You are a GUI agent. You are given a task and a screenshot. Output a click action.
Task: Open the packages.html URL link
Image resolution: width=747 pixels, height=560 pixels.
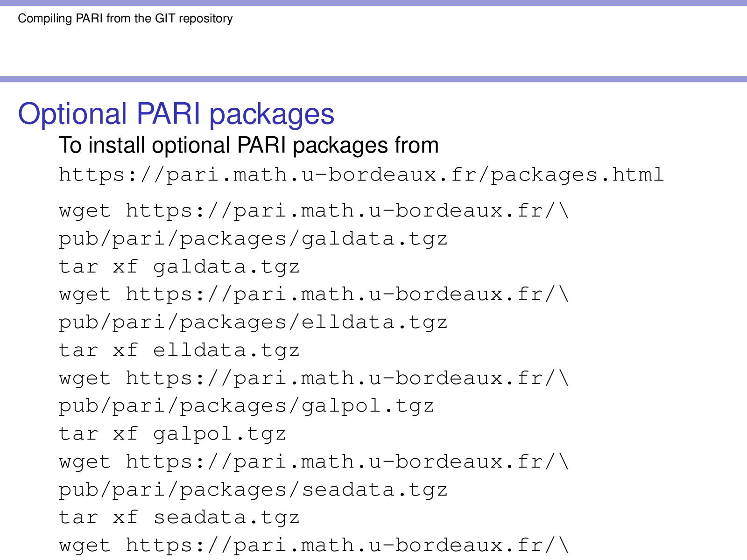pyautogui.click(x=361, y=175)
